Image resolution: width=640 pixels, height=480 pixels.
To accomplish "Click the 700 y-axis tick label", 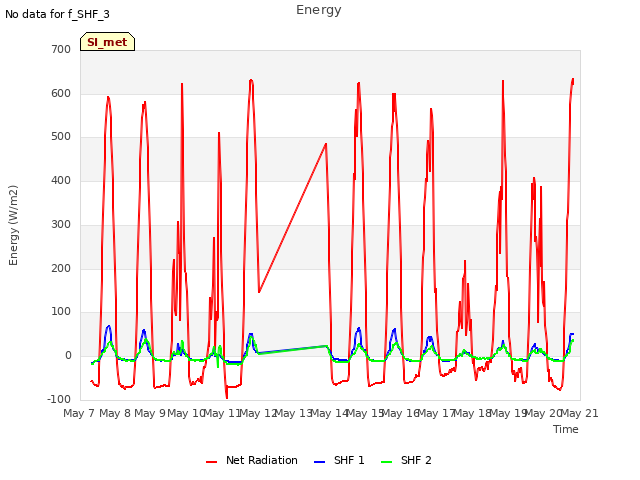I will pos(61,49).
